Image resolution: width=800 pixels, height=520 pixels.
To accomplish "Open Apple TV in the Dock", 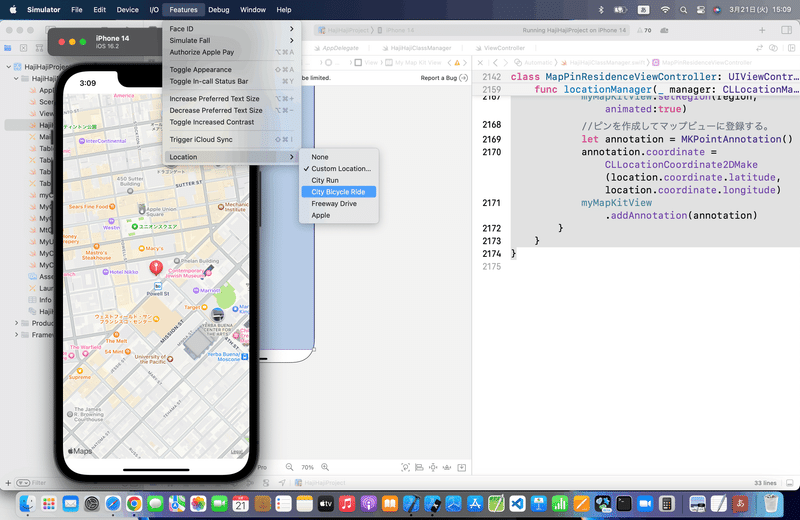I will 326,504.
